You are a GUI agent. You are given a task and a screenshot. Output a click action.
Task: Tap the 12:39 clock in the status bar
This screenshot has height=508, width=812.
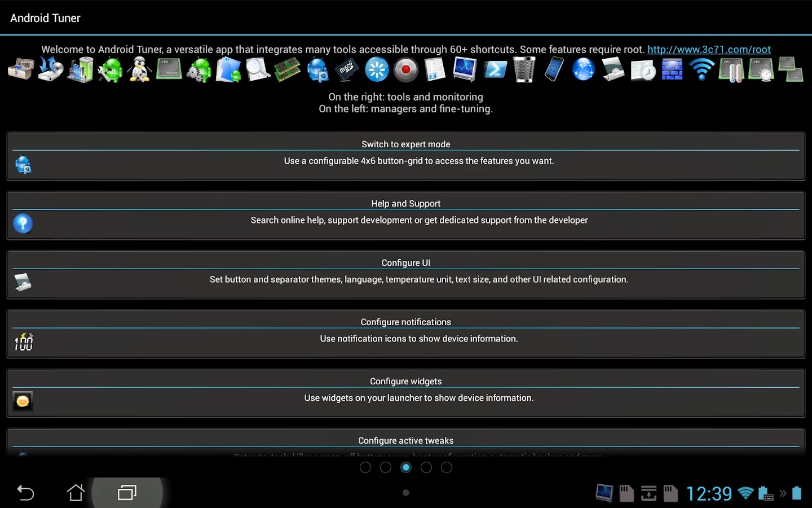(709, 494)
